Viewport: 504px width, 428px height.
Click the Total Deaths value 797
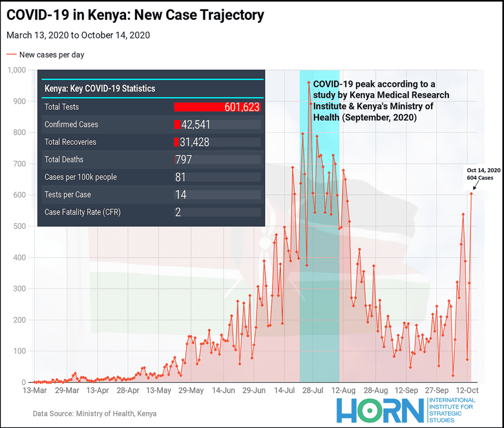pos(184,160)
